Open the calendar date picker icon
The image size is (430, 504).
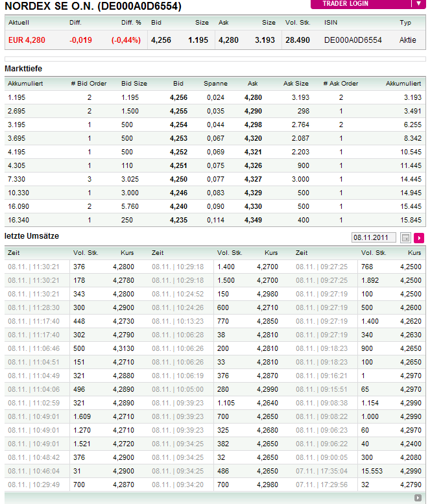coord(405,238)
